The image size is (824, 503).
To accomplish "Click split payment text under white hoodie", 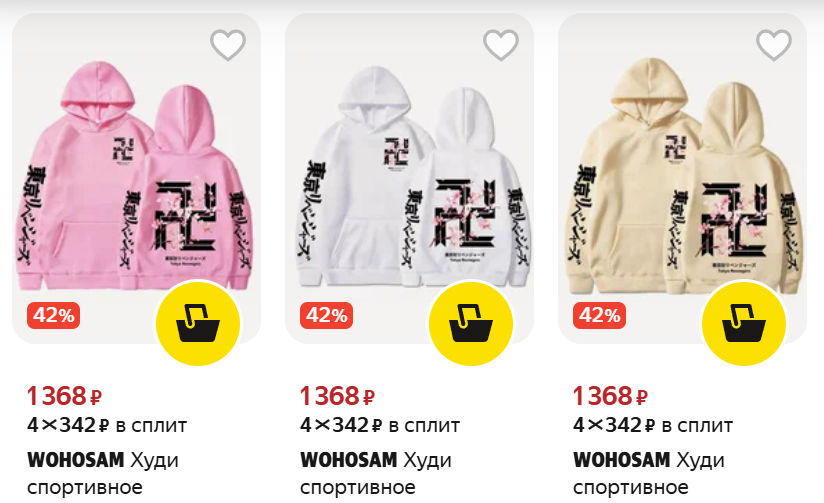I will click(380, 425).
